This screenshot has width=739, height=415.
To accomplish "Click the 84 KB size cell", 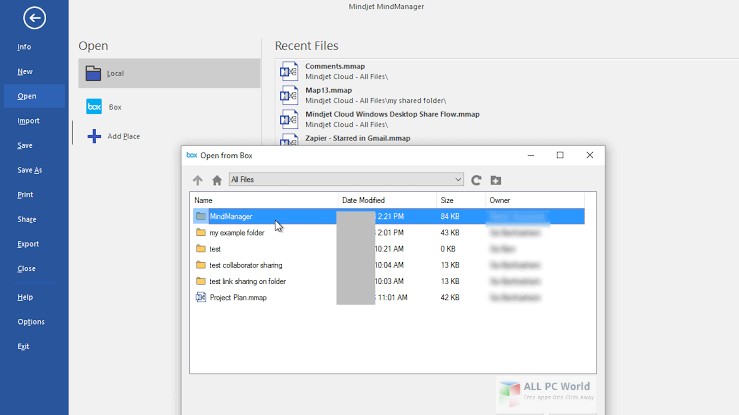I will (x=450, y=216).
